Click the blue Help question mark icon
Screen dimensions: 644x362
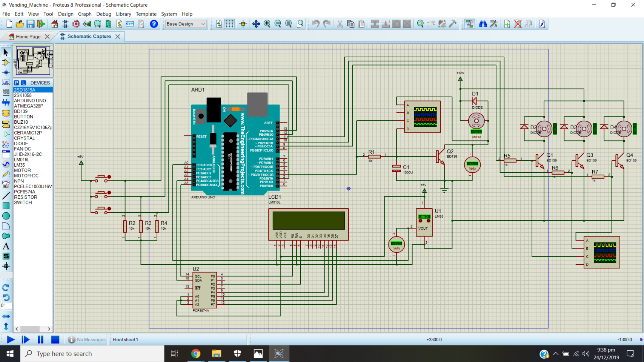154,24
